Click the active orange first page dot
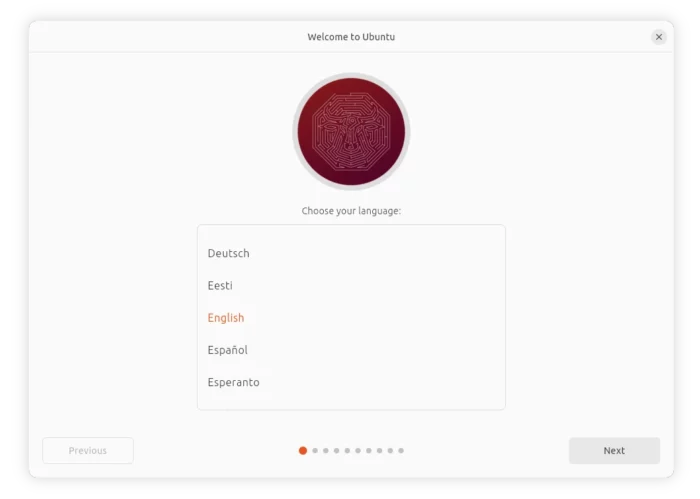 pos(303,450)
